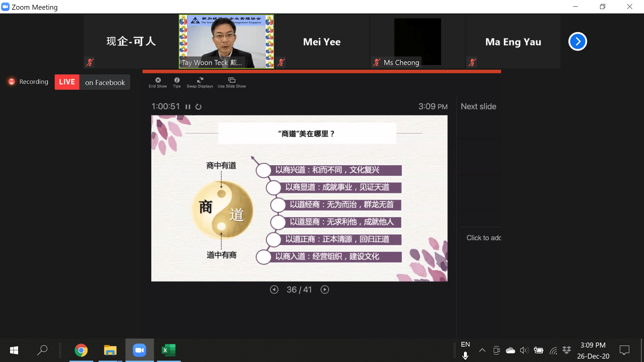Reset the presentation timer
Viewport: 644px width, 362px height.
point(199,107)
